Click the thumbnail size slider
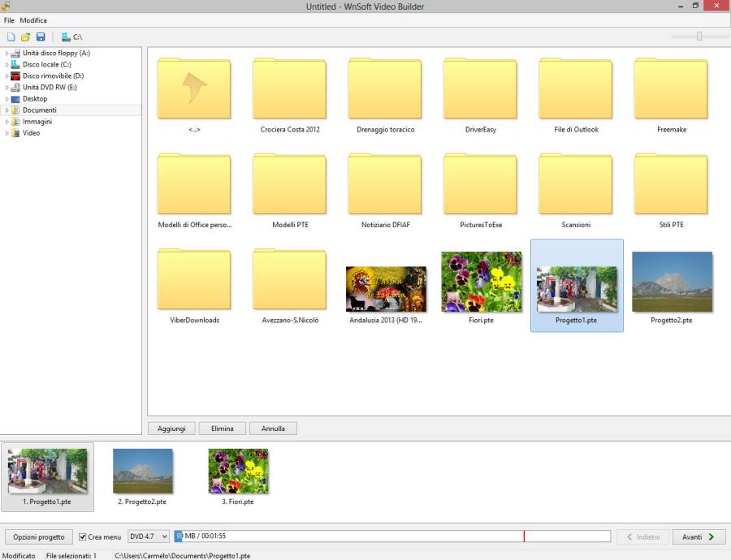 [699, 37]
